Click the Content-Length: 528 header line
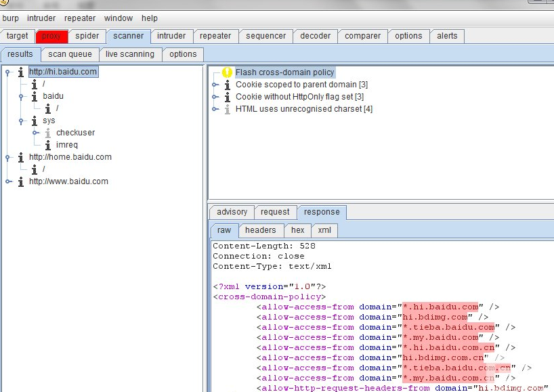Viewport: 554px width, 392px height. click(264, 246)
